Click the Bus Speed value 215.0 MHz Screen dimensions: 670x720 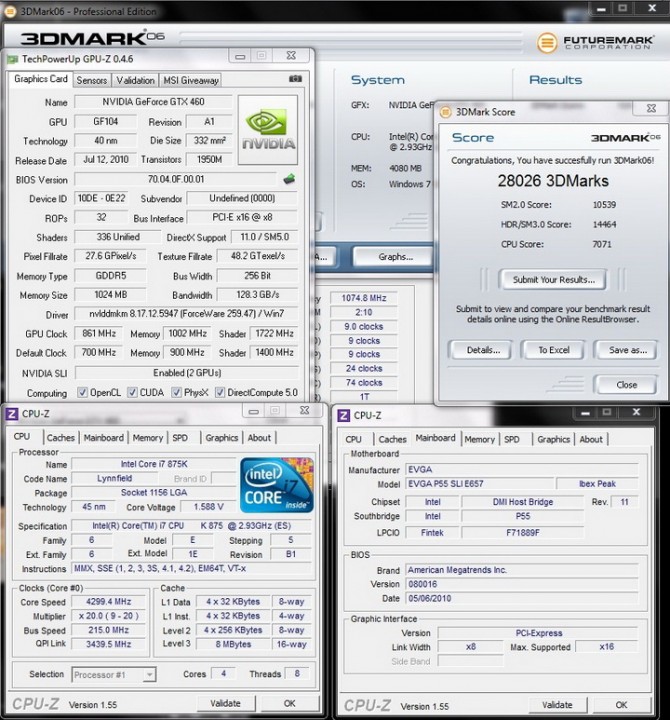pos(108,630)
